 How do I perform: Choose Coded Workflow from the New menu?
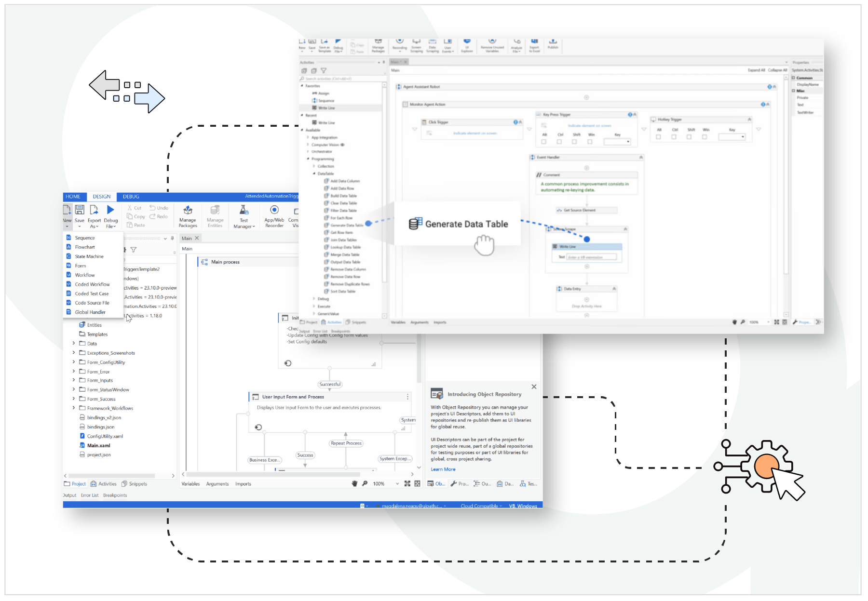tap(92, 284)
